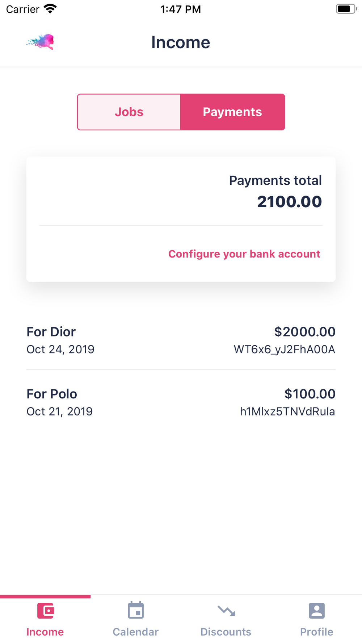Tap transaction ID WT6x6_yJ2FhA00A

click(285, 350)
